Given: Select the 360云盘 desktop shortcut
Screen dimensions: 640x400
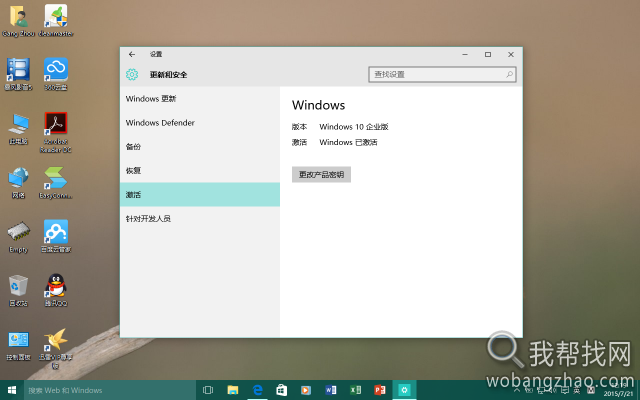Looking at the screenshot, I should [56, 74].
